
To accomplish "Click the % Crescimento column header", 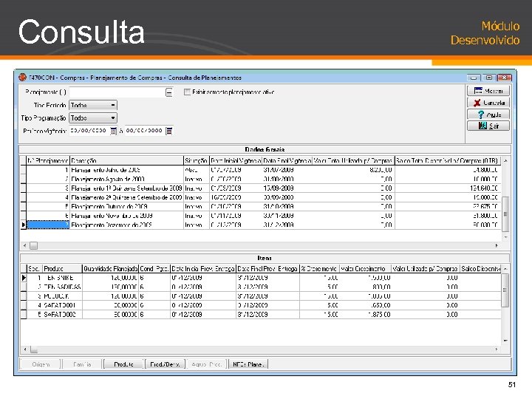I will pos(319,269).
